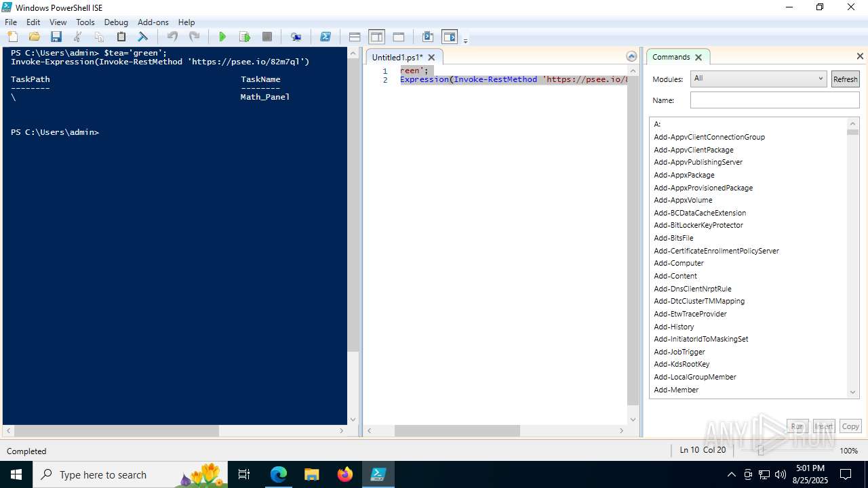Image resolution: width=868 pixels, height=488 pixels.
Task: Click the Show Command Window icon
Action: point(427,37)
